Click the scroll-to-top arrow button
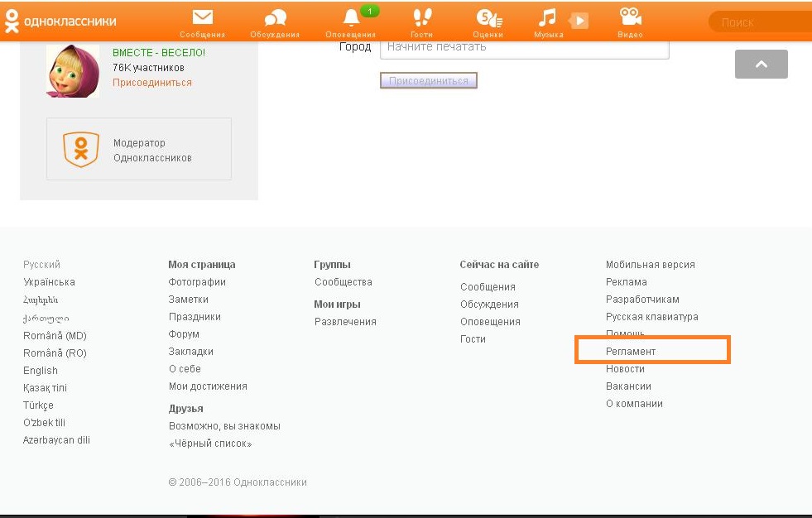This screenshot has width=812, height=518. [x=761, y=65]
